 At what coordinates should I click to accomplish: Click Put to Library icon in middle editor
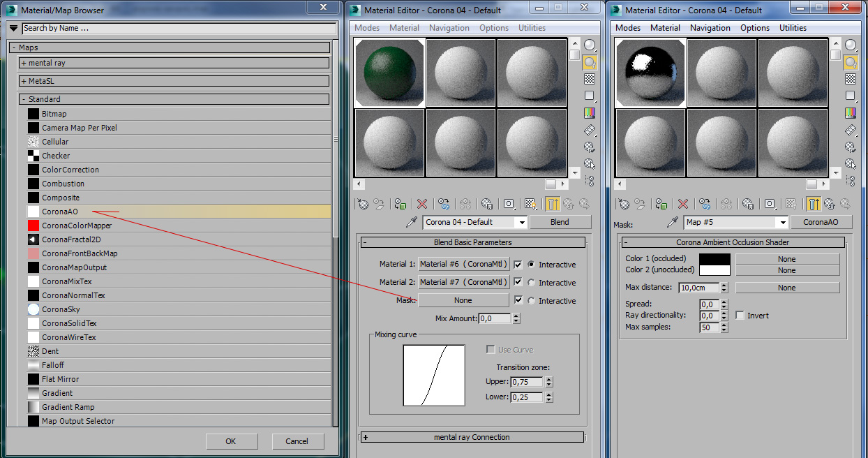[488, 204]
